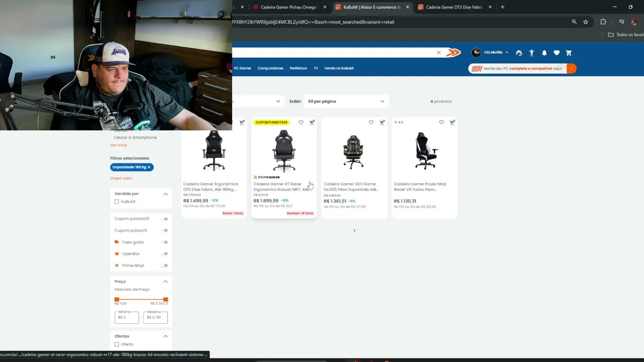Close the Cadeira Gamer Pichau Omega tab
The width and height of the screenshot is (644, 362).
[x=325, y=7]
